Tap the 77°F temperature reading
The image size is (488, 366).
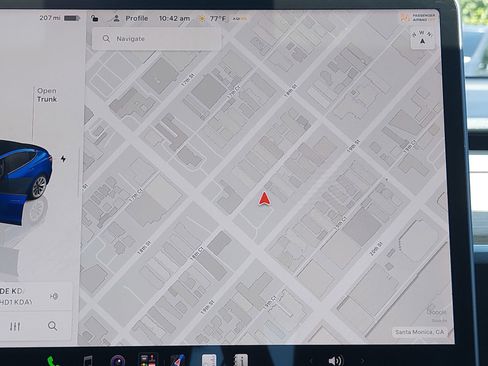click(218, 18)
